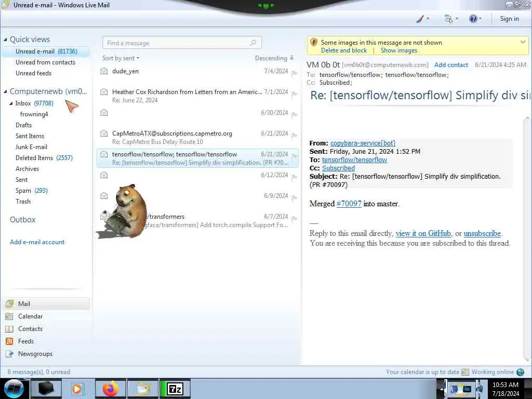Click envelope icon of the 6/30/2024 message
Screen dimensions: 532x399
[x=104, y=113]
